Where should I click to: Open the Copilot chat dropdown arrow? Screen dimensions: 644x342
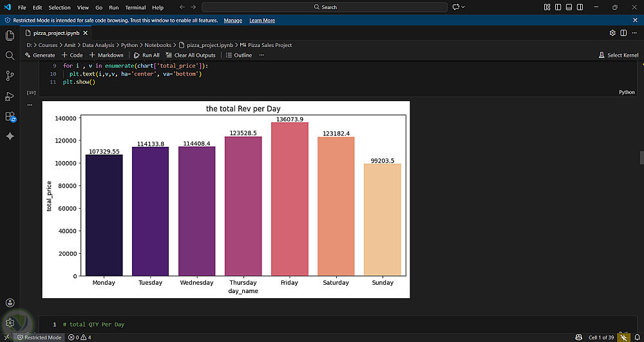463,7
